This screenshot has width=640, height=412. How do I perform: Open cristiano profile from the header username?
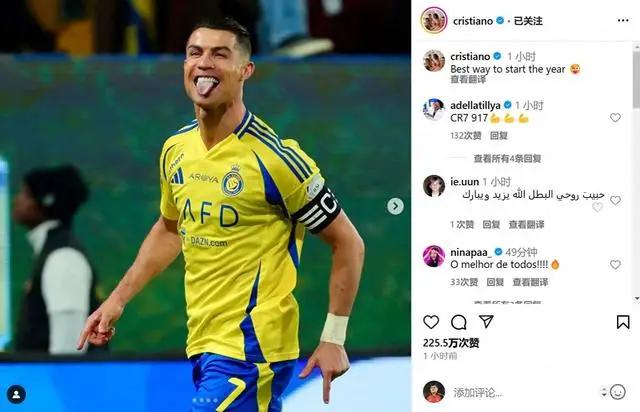pyautogui.click(x=473, y=21)
